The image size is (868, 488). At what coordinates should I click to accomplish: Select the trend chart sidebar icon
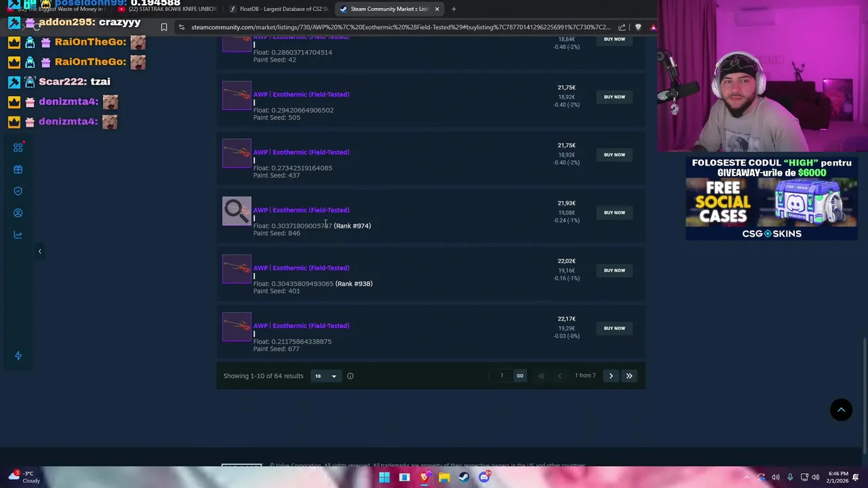18,235
